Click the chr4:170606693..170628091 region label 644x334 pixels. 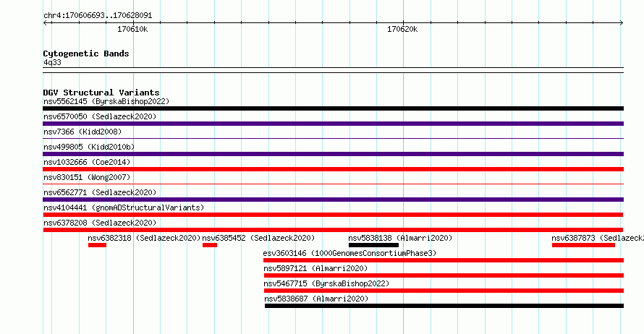[x=98, y=15]
